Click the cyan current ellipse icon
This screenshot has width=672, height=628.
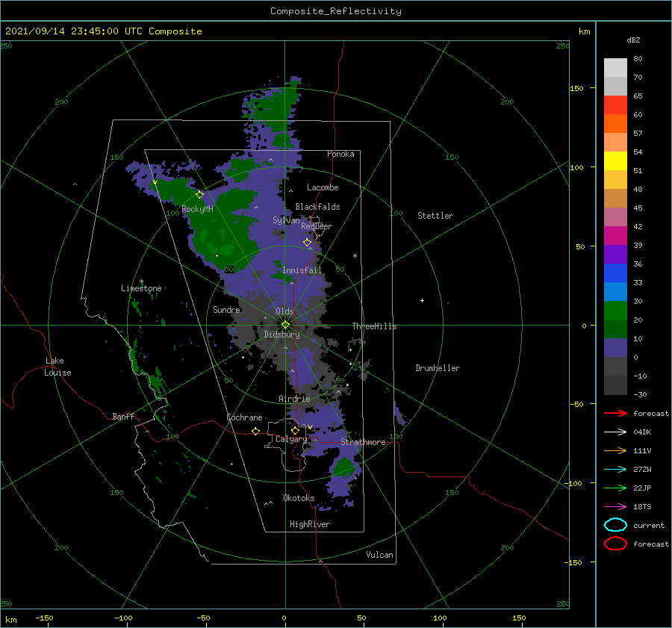tap(615, 525)
